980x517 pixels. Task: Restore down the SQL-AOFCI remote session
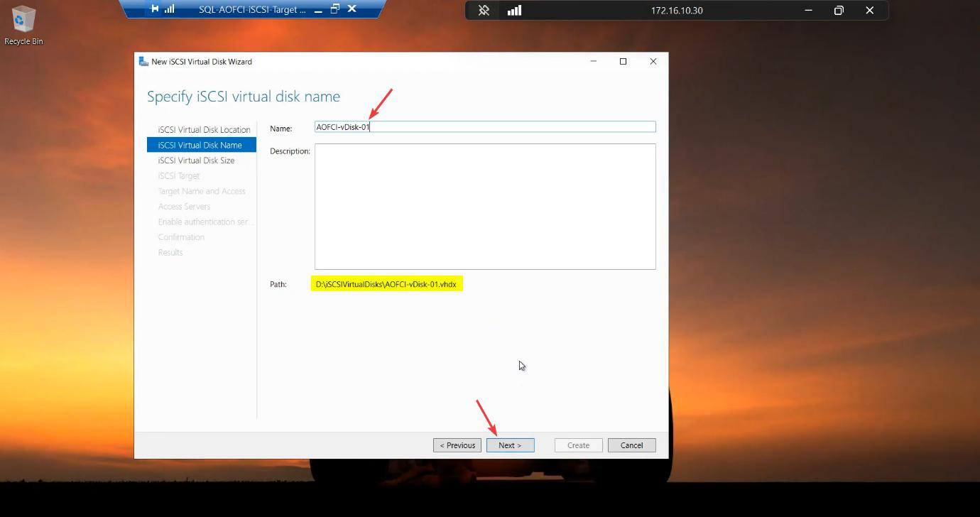tap(334, 9)
